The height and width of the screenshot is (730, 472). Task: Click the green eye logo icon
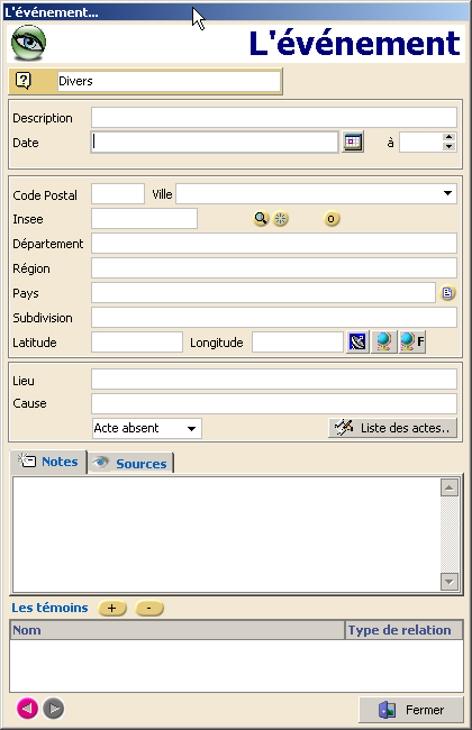tap(28, 43)
